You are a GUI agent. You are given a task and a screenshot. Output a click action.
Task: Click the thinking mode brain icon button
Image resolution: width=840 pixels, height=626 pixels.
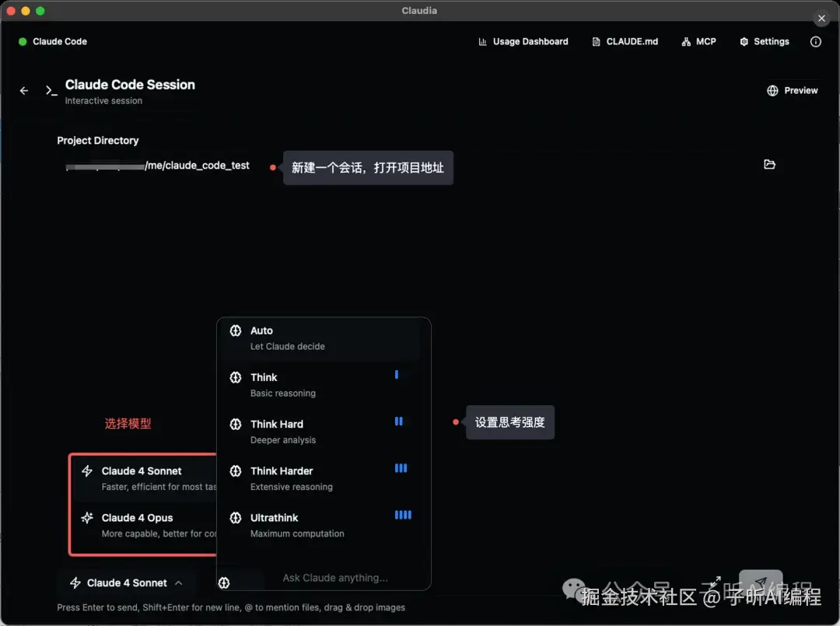(x=224, y=582)
